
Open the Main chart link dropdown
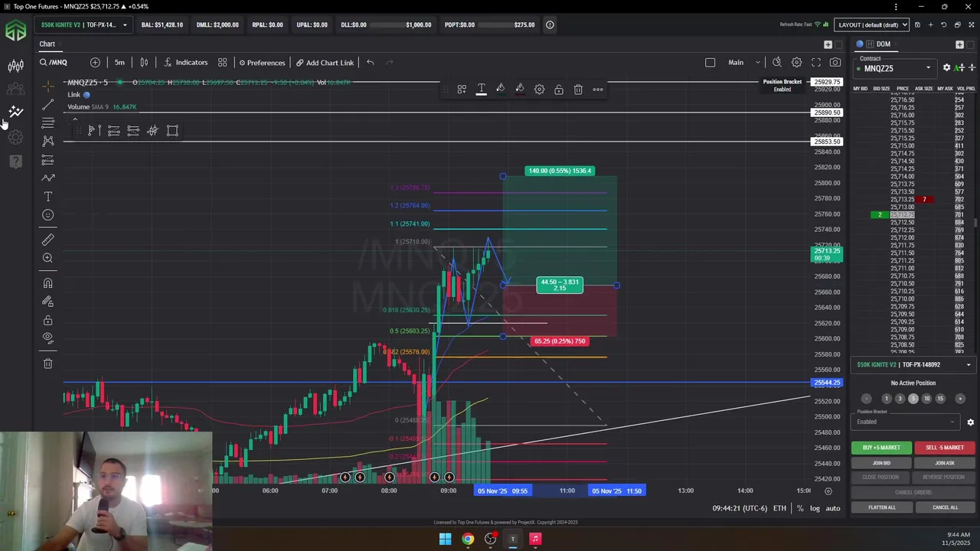pyautogui.click(x=743, y=62)
